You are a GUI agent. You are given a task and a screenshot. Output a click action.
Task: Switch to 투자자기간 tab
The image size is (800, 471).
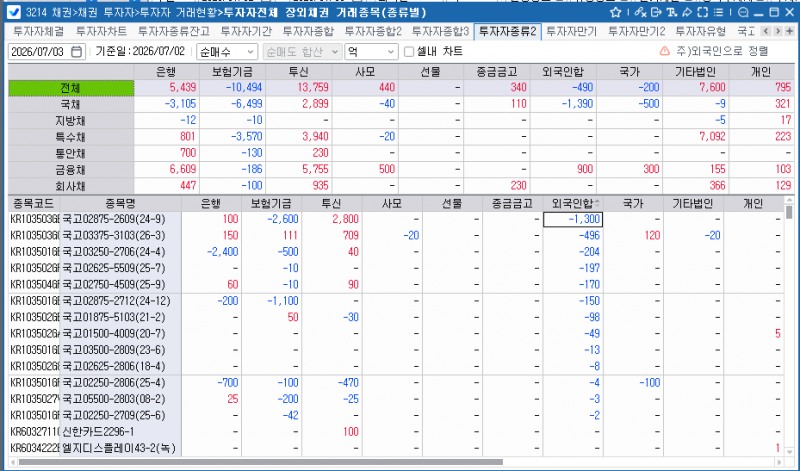click(x=246, y=31)
